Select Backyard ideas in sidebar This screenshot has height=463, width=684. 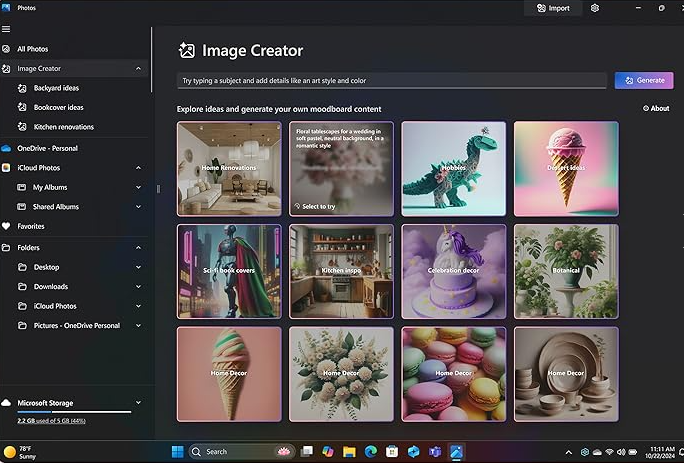(x=56, y=88)
